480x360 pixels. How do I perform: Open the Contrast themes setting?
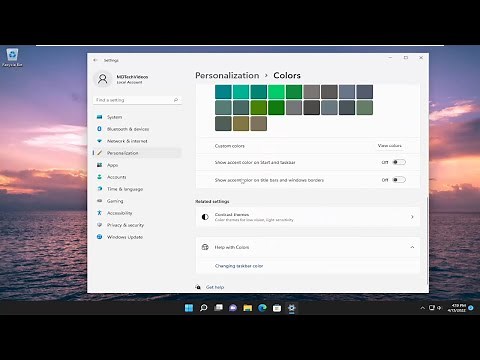pos(307,217)
